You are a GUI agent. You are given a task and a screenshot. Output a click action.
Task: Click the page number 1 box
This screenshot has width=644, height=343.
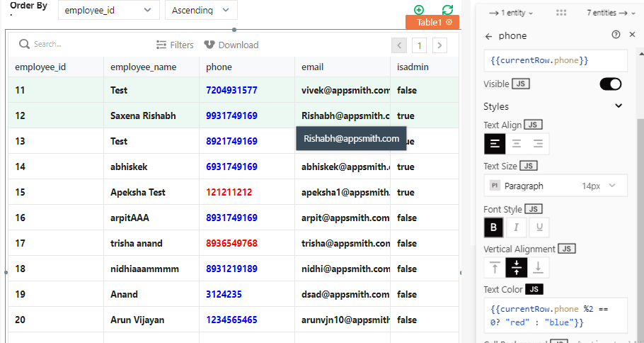click(420, 45)
